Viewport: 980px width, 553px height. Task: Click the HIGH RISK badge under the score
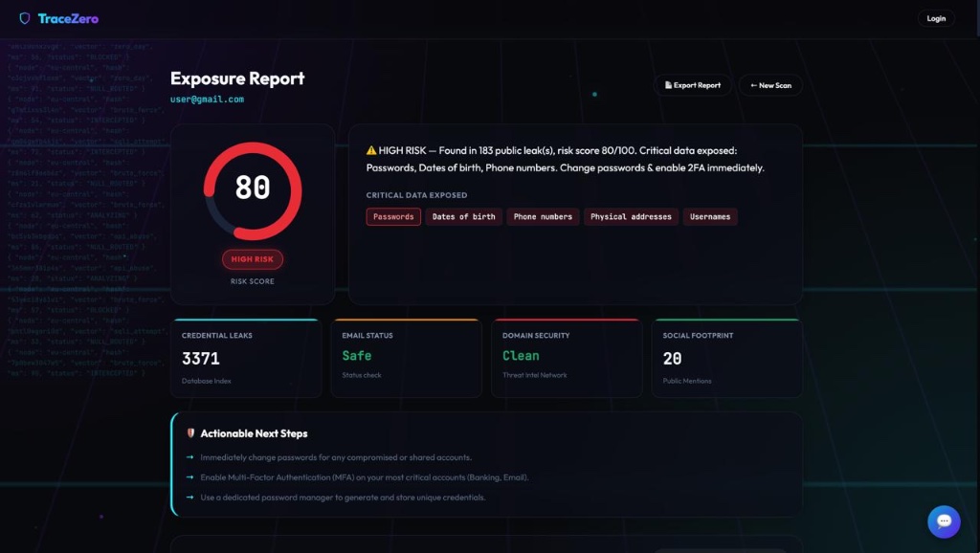(x=253, y=259)
